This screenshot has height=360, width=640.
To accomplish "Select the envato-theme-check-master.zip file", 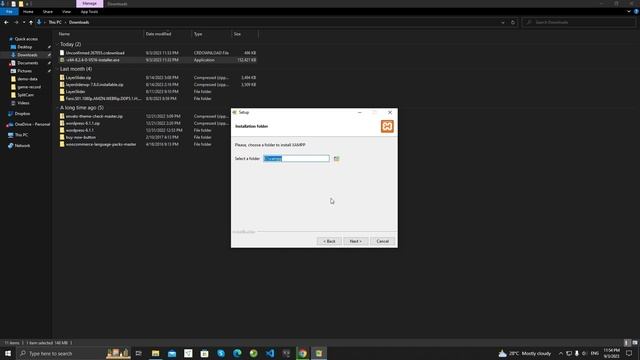I will (94, 116).
